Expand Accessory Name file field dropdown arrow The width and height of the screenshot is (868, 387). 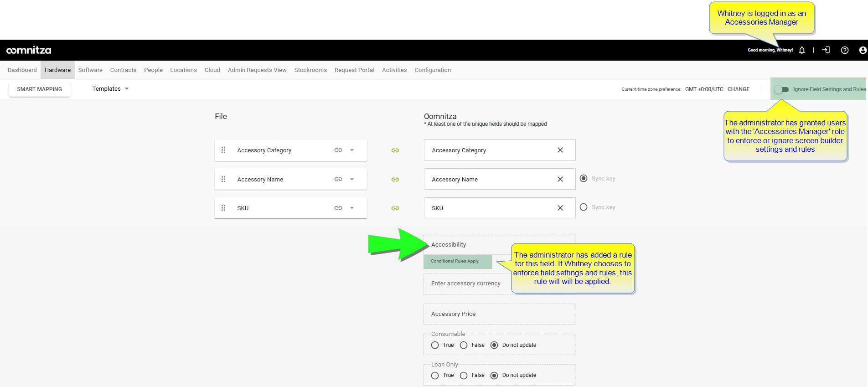[x=352, y=179]
